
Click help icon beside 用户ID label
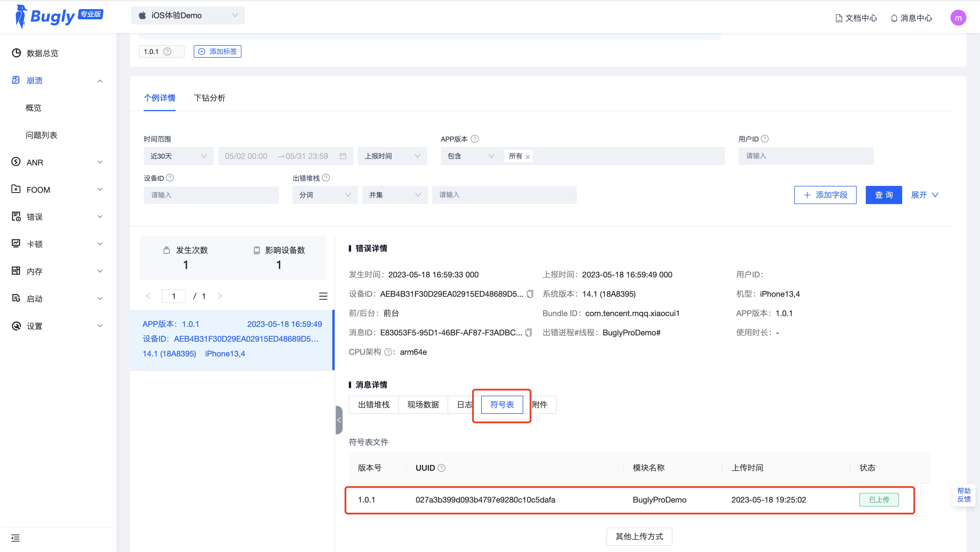coord(765,139)
